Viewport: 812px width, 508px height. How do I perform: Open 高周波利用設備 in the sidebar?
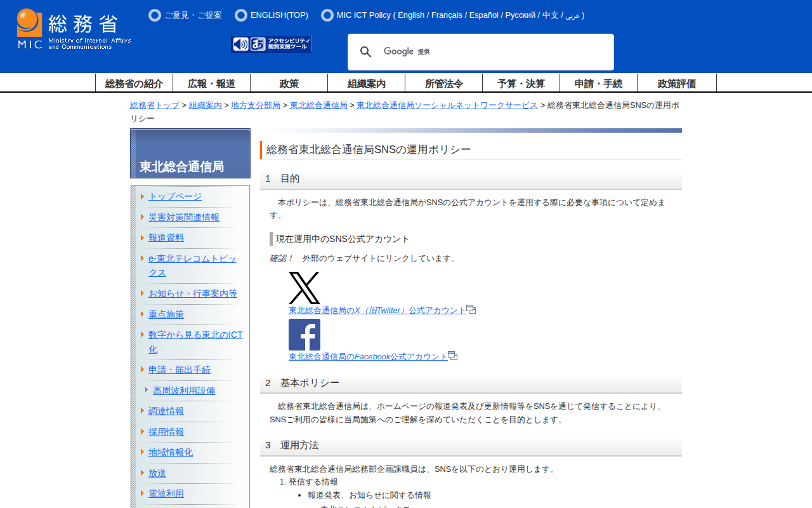(x=184, y=391)
